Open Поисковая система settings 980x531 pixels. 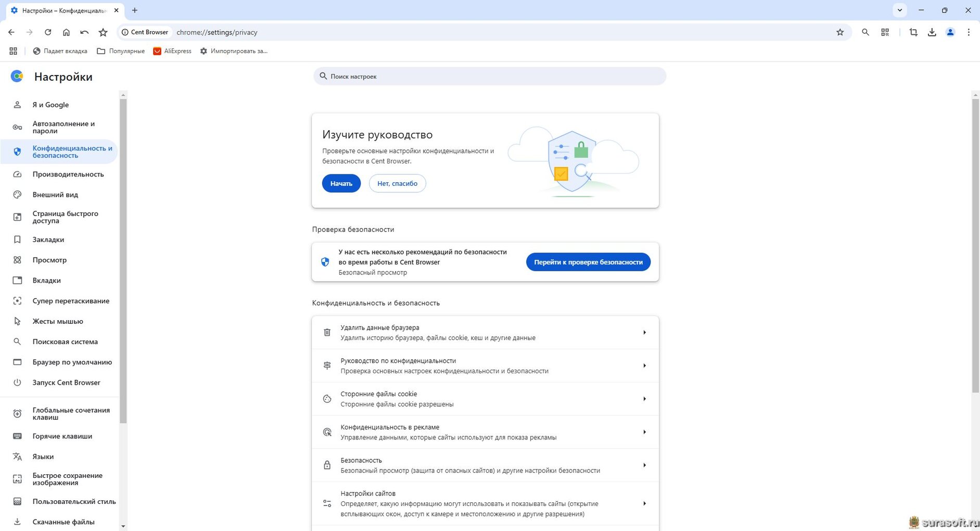point(59,342)
